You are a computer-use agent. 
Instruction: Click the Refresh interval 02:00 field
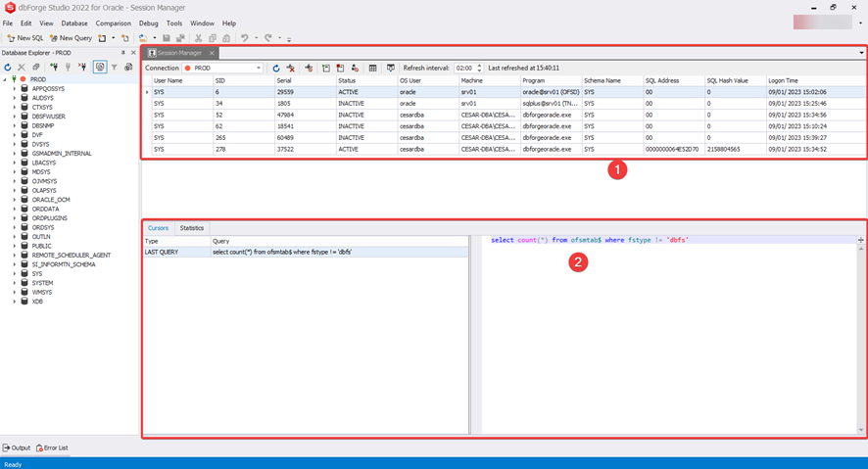point(465,68)
